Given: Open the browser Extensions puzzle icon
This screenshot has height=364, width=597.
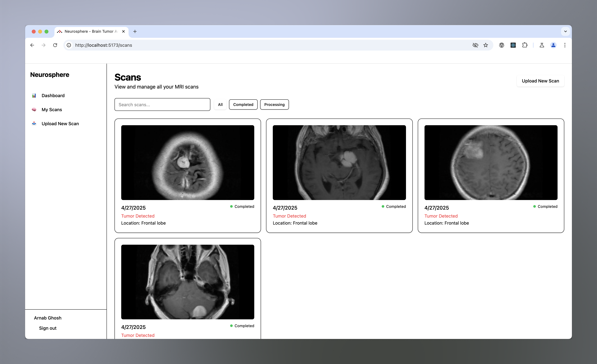Looking at the screenshot, I should pyautogui.click(x=524, y=45).
